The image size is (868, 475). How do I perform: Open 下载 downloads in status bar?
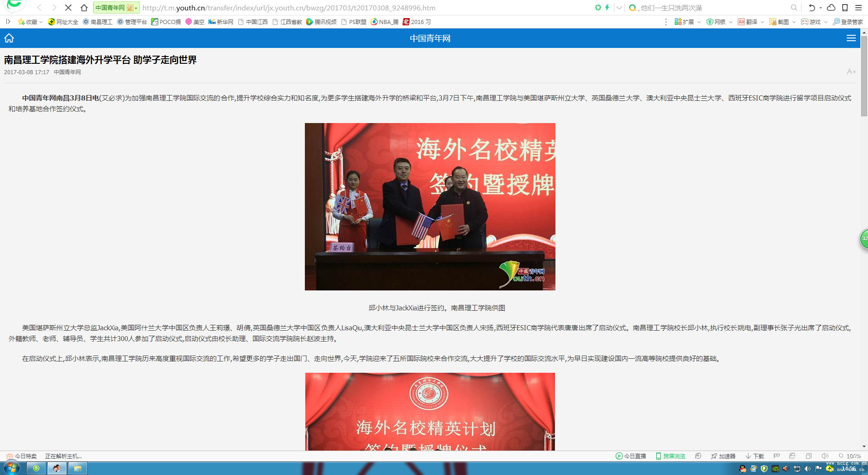pyautogui.click(x=755, y=456)
